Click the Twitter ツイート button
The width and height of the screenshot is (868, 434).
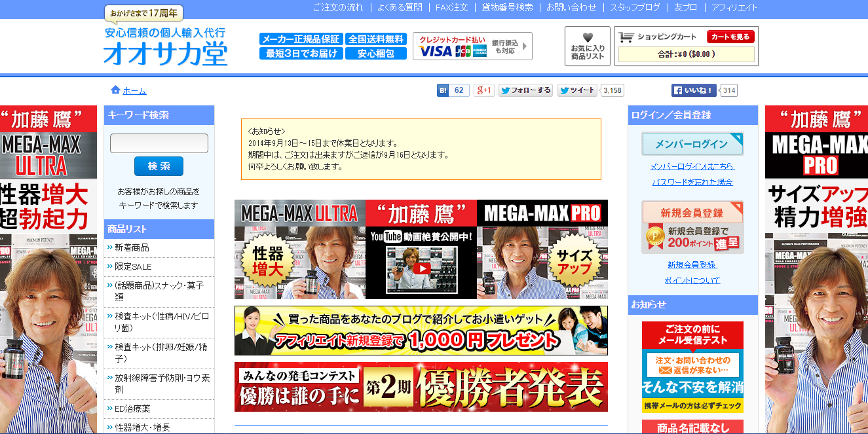[x=577, y=90]
